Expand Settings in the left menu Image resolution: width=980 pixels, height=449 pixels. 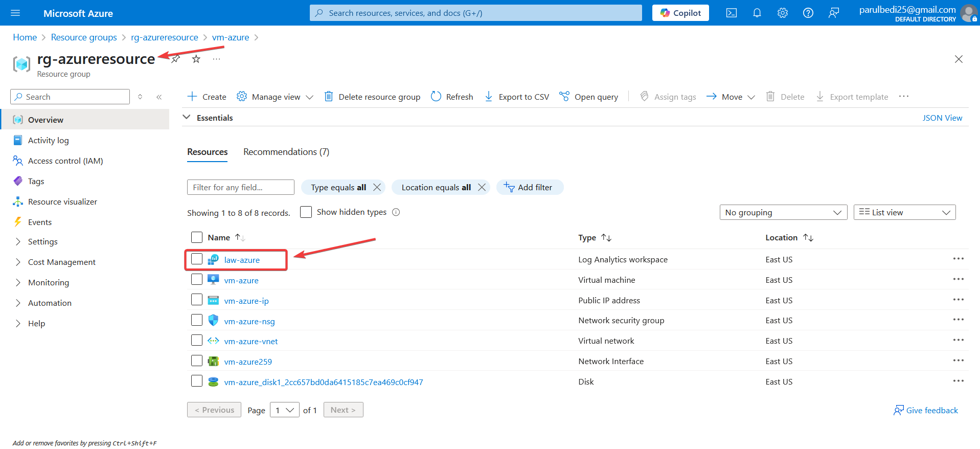[42, 241]
